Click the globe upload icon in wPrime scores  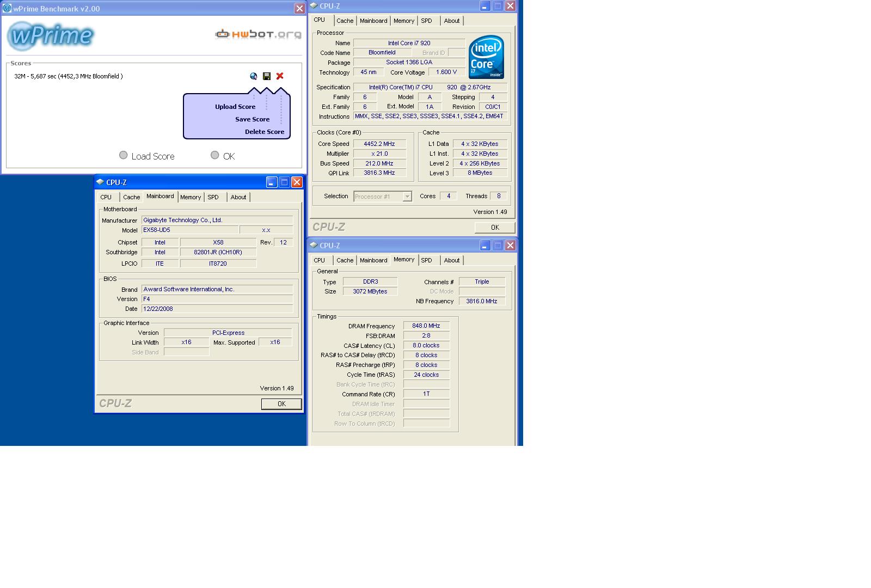(254, 76)
